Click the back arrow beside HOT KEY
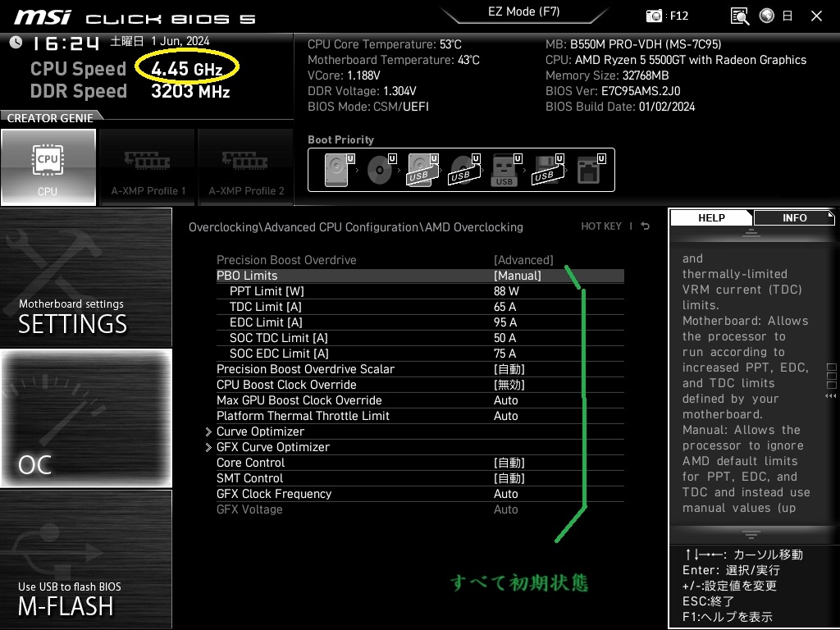Screen dimensions: 840x630 pyautogui.click(x=646, y=226)
